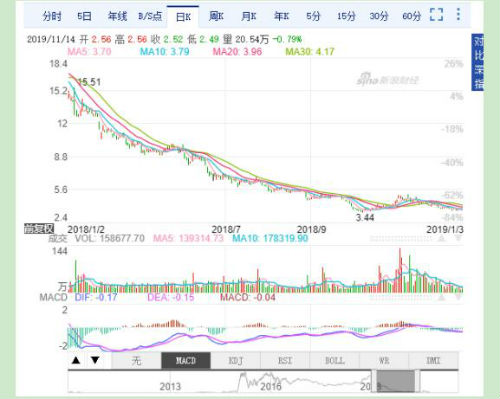This screenshot has width=500, height=399.
Task: Click the black up arrow indicator button
Action: coord(76,360)
